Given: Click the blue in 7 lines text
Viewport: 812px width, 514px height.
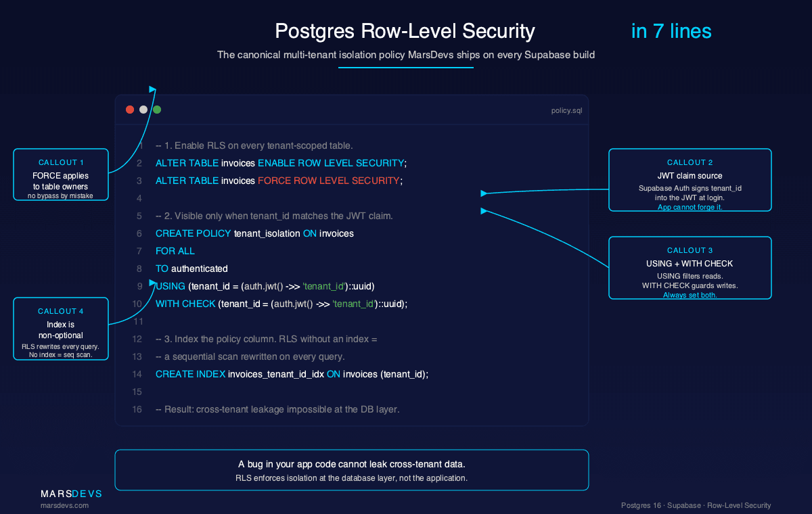Looking at the screenshot, I should [671, 30].
